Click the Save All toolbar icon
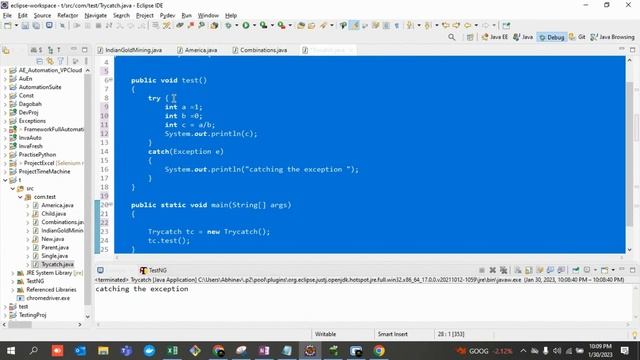 tap(36, 25)
